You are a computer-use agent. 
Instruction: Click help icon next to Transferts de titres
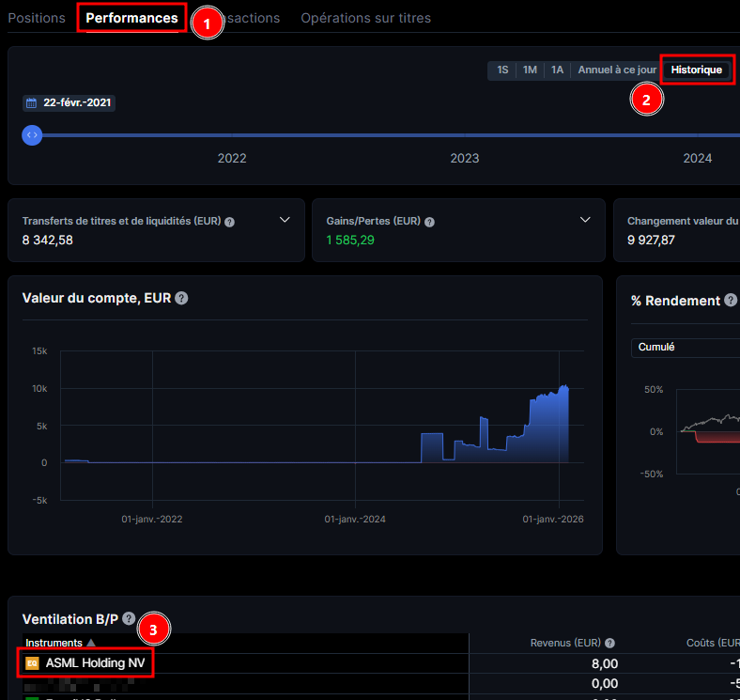tap(230, 223)
